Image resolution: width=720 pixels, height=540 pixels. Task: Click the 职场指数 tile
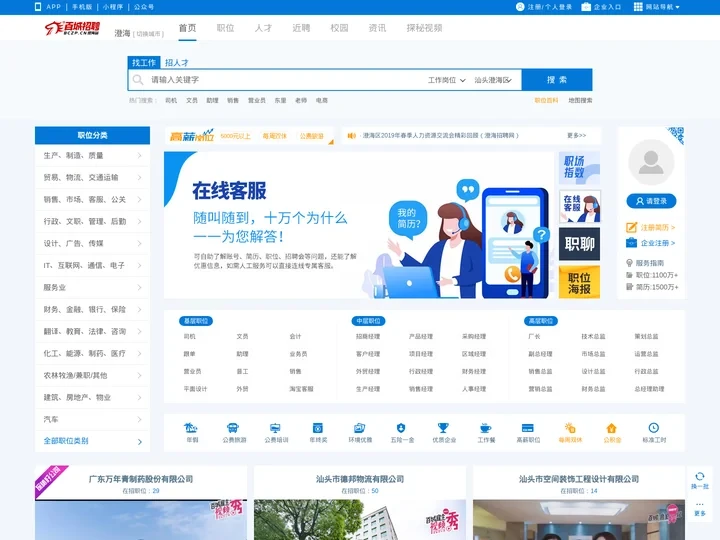[x=579, y=168]
